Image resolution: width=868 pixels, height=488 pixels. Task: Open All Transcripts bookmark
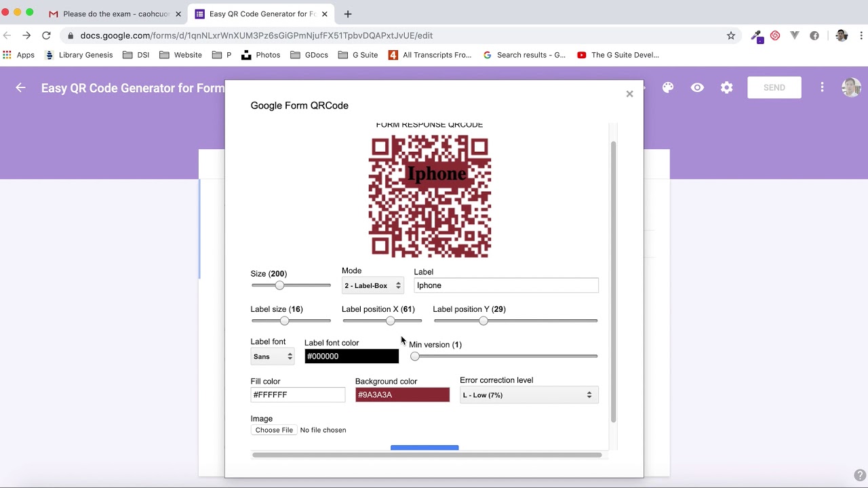[x=430, y=55]
